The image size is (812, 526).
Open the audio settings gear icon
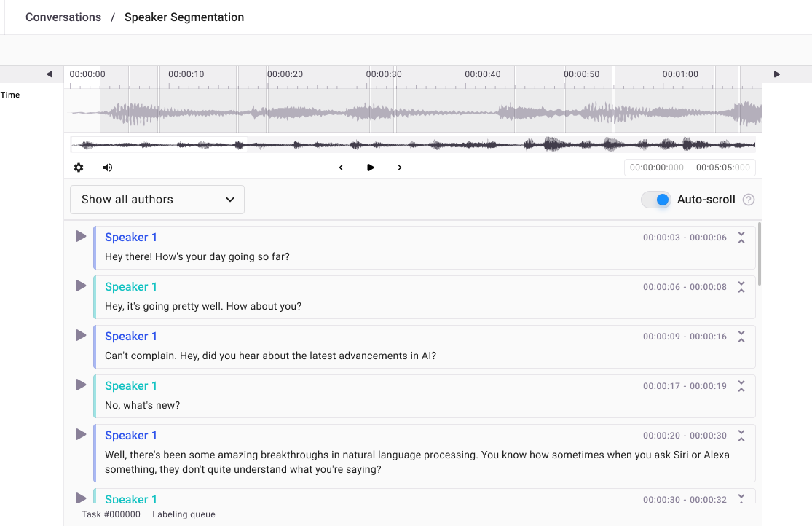(78, 167)
